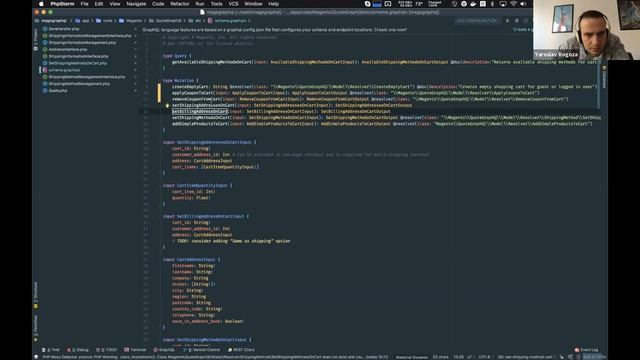Viewport: 640px width, 360px height.
Task: Open the Code menu
Action: [158, 4]
